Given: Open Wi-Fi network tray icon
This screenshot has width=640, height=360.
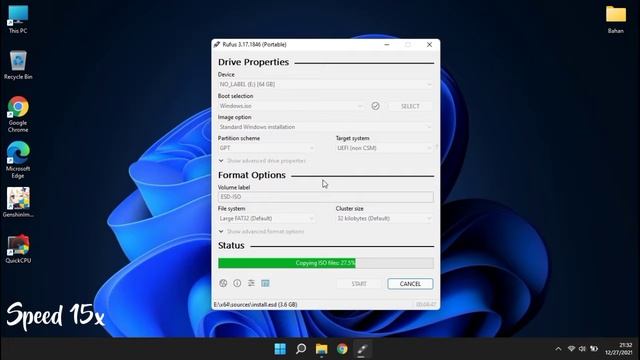Looking at the screenshot, I should [x=571, y=349].
